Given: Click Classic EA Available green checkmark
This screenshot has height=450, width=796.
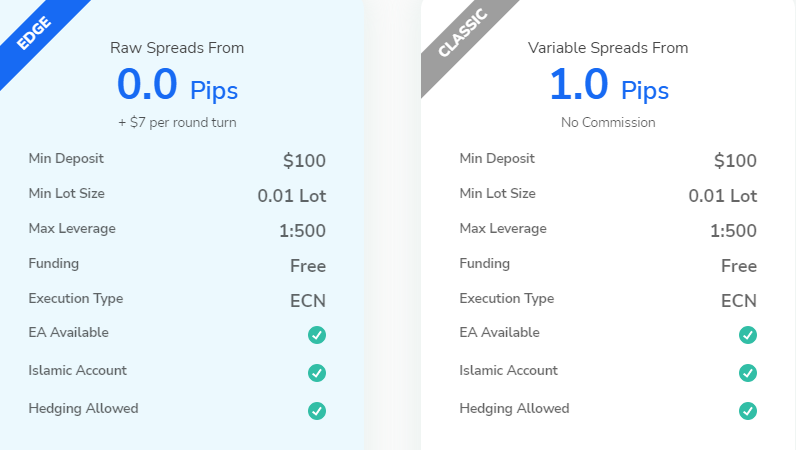Looking at the screenshot, I should click(x=748, y=335).
